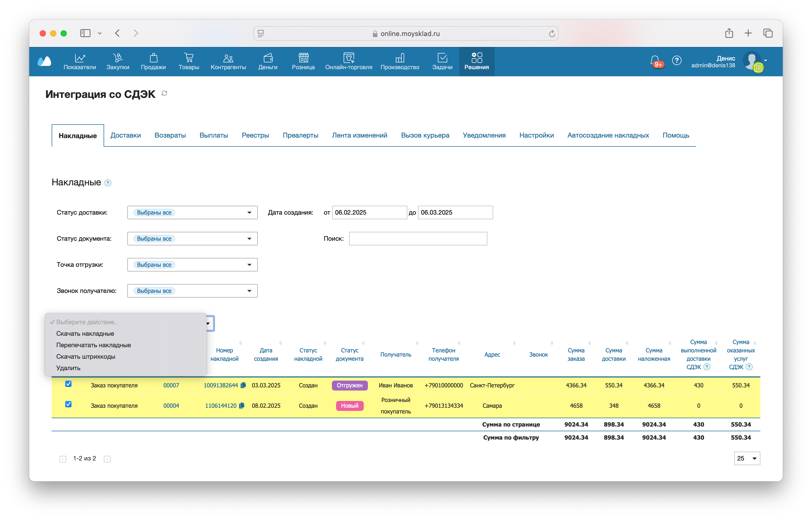Click the refresh icon next to Интеграция со СДЭК

(164, 93)
